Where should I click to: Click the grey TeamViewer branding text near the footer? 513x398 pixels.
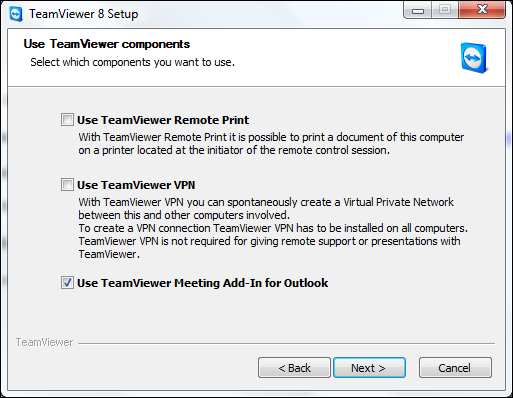pos(44,342)
